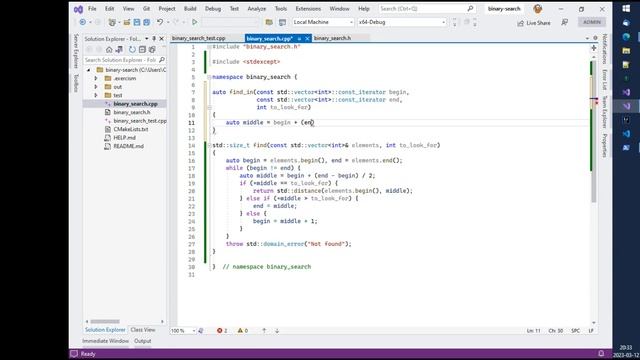
Task: Click the Live Share button
Action: tap(534, 23)
